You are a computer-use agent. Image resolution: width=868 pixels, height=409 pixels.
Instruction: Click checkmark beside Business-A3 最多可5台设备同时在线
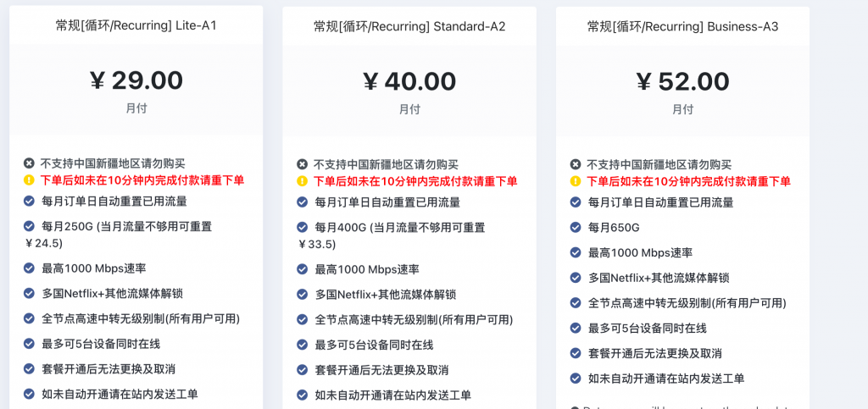coord(576,328)
